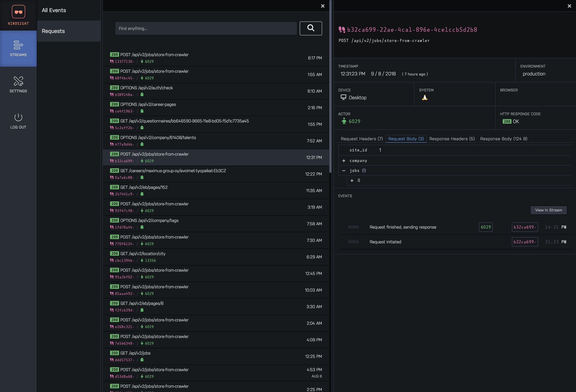Click the padlock icon on the auth/check entry
The image size is (576, 392).
pos(142,95)
